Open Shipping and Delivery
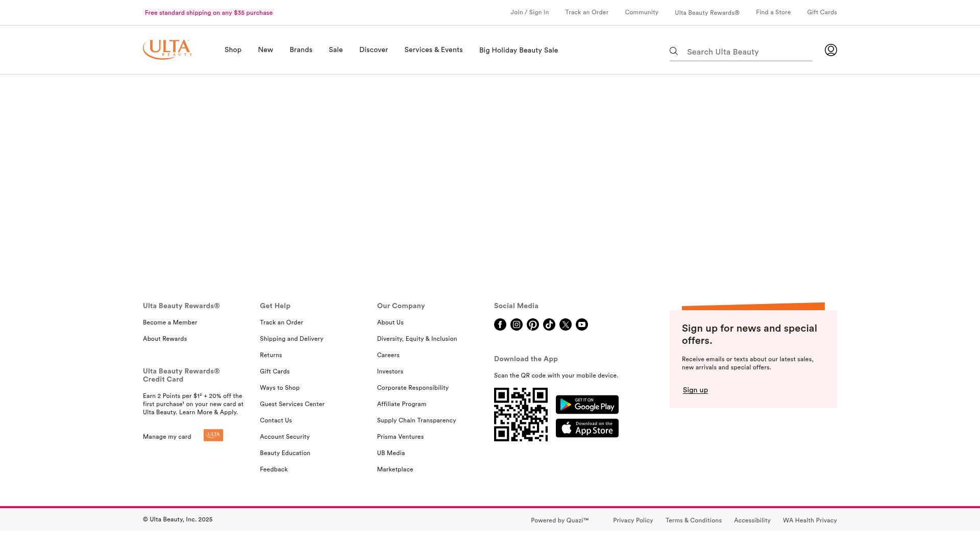Viewport: 980px width, 551px height. coord(291,339)
